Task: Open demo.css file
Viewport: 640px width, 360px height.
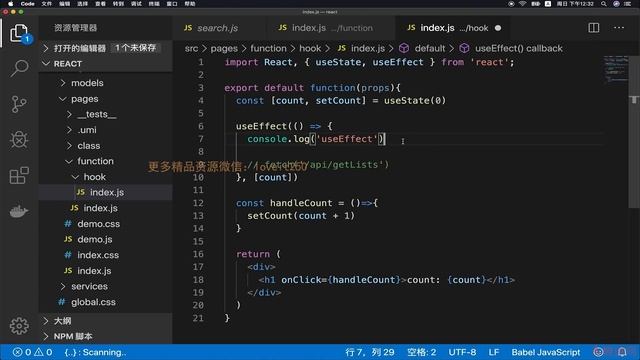Action: (98, 224)
